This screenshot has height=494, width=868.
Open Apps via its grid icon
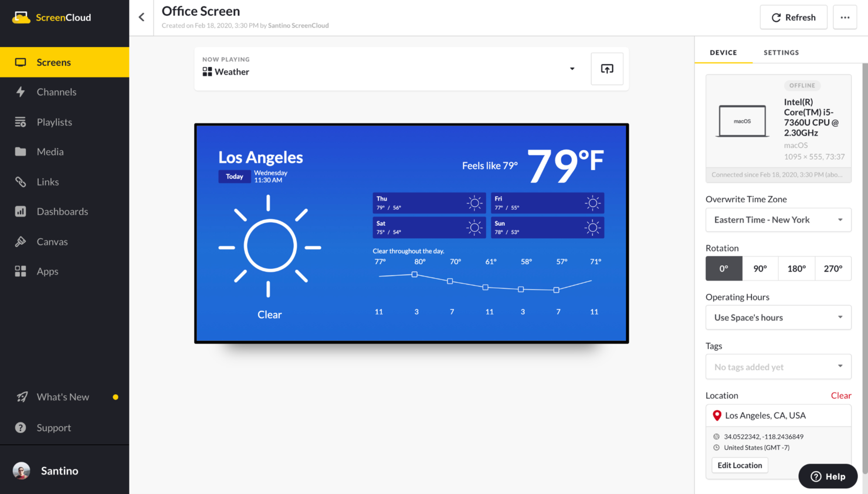pos(21,271)
